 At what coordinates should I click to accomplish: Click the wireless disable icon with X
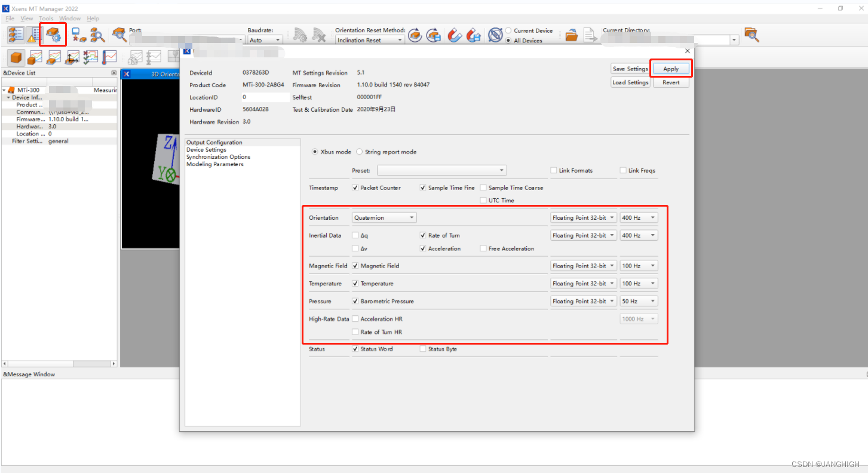click(x=319, y=35)
